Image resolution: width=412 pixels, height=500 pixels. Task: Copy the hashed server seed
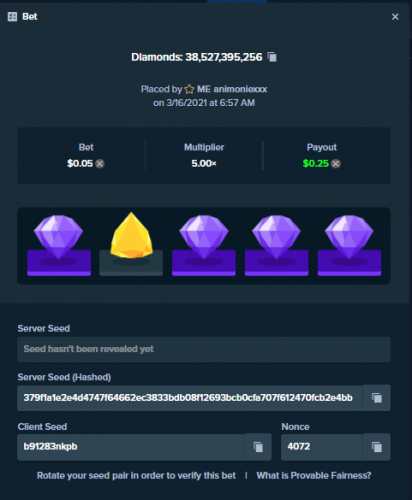tap(377, 398)
